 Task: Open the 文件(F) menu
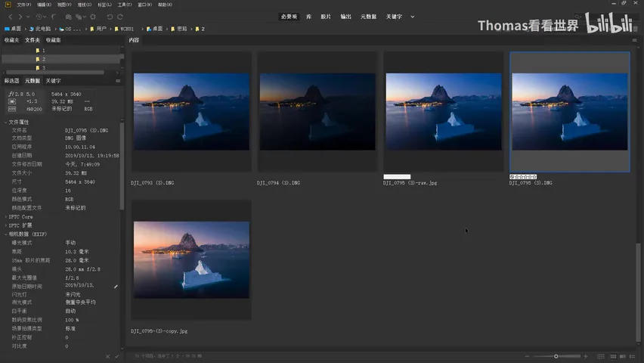tap(24, 5)
